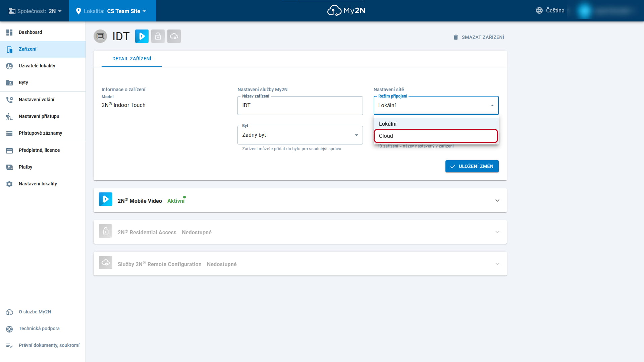Click the My2N logo in top bar

[x=346, y=11]
